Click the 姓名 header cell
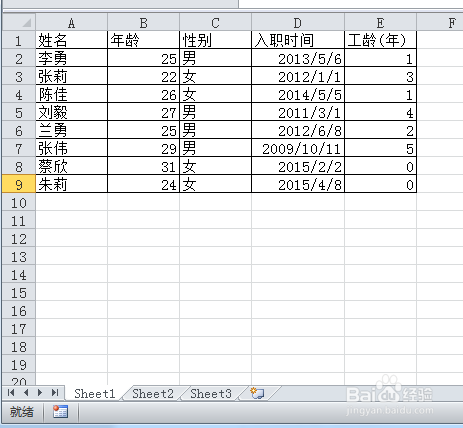The height and width of the screenshot is (428, 463). [x=72, y=40]
